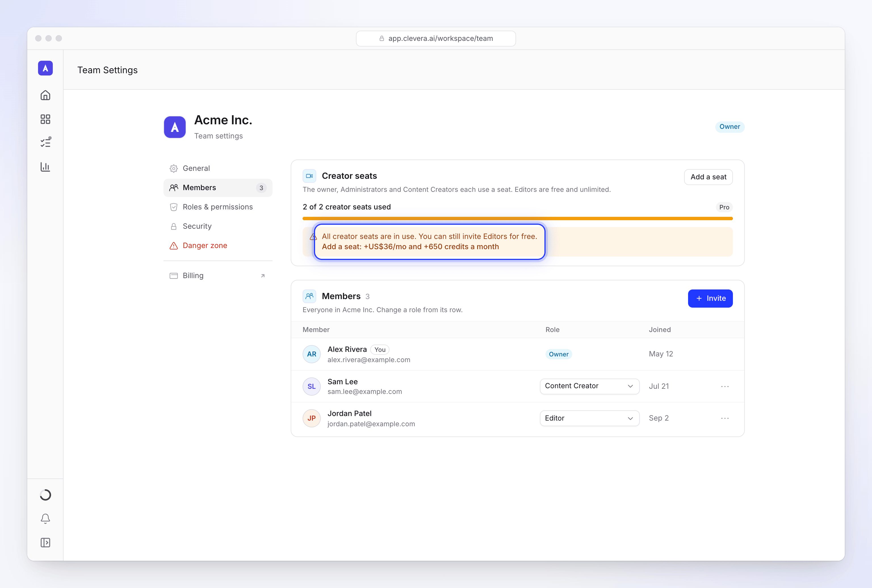Viewport: 872px width, 588px height.
Task: Open Sam Lee's Content Creator role dropdown
Action: [590, 386]
